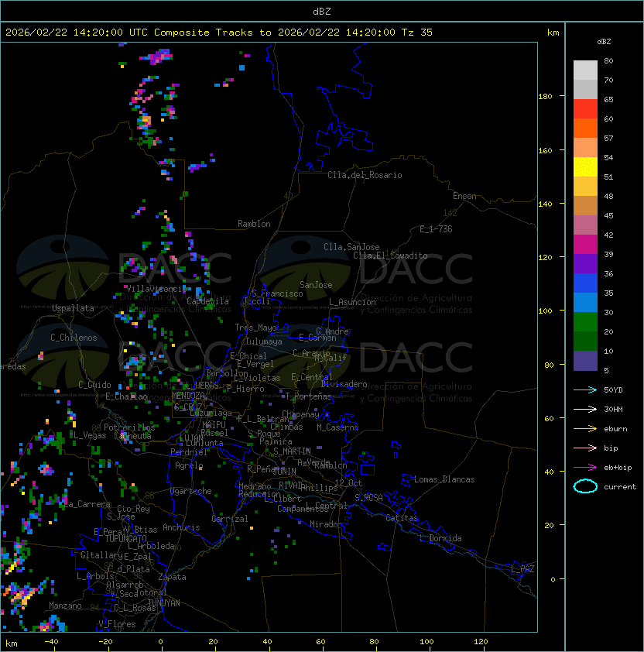Pick the light gray swatch below 80
This screenshot has height=652, width=644.
point(585,70)
